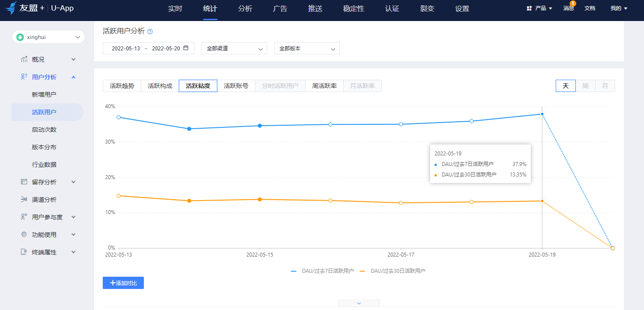Open the xinghui app selector dropdown
Image resolution: width=644 pixels, height=310 pixels.
coord(48,37)
